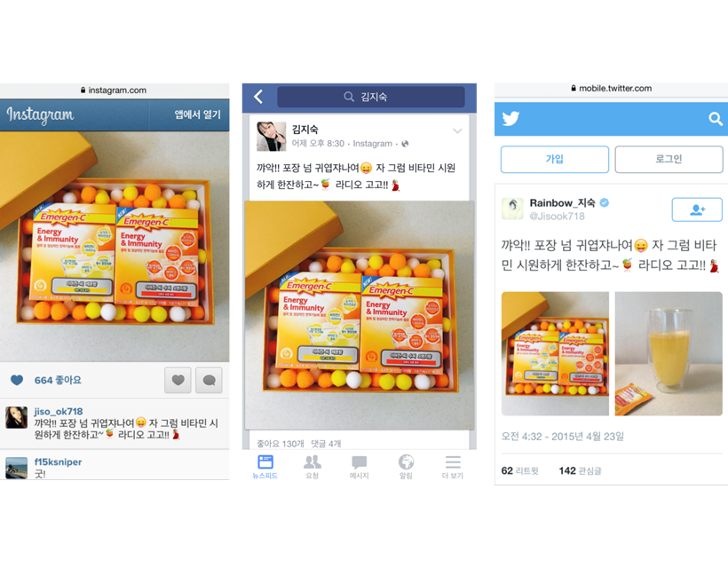Click the Instagram logo header
The width and height of the screenshot is (728, 568).
pos(40,114)
